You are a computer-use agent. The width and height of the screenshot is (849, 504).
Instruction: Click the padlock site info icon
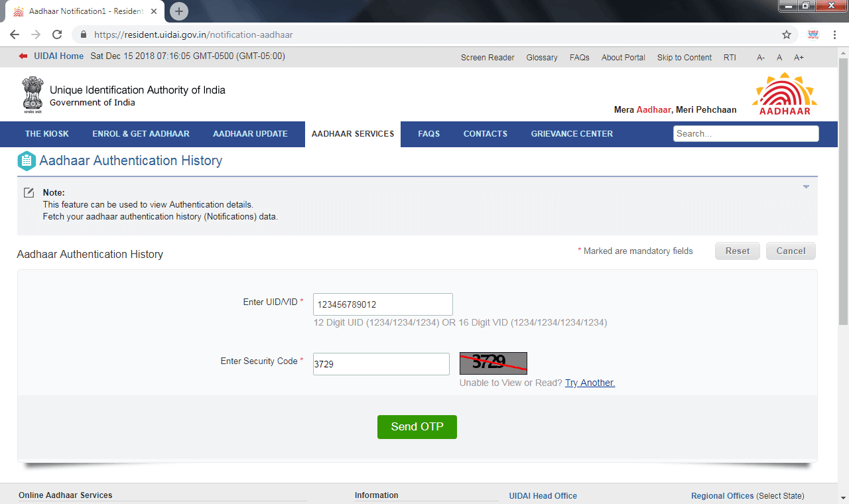pos(84,34)
